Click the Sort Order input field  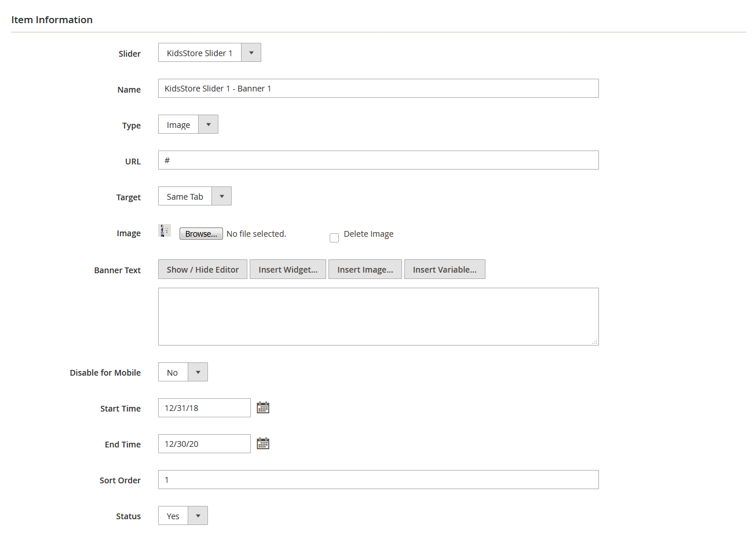point(378,480)
